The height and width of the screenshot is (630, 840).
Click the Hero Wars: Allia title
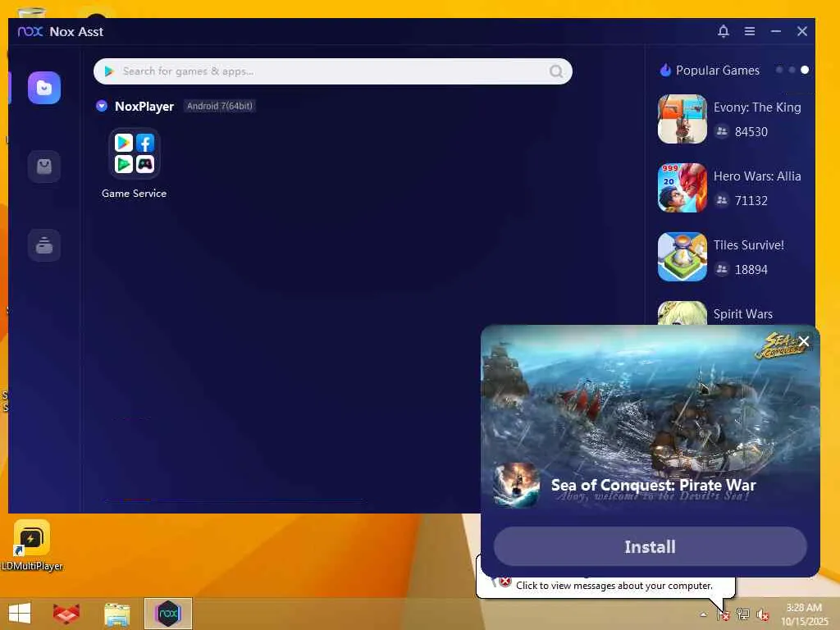click(x=757, y=176)
